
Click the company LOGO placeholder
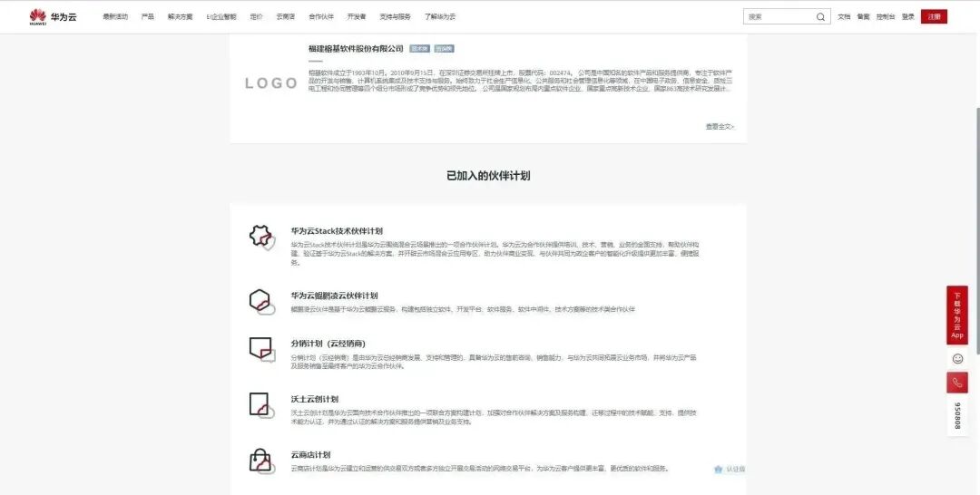coord(271,83)
